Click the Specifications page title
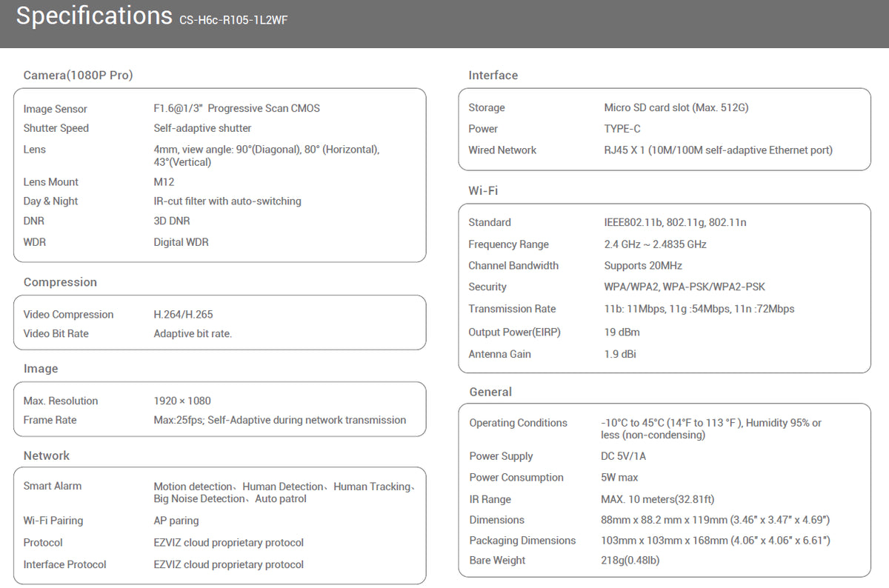 pyautogui.click(x=93, y=16)
